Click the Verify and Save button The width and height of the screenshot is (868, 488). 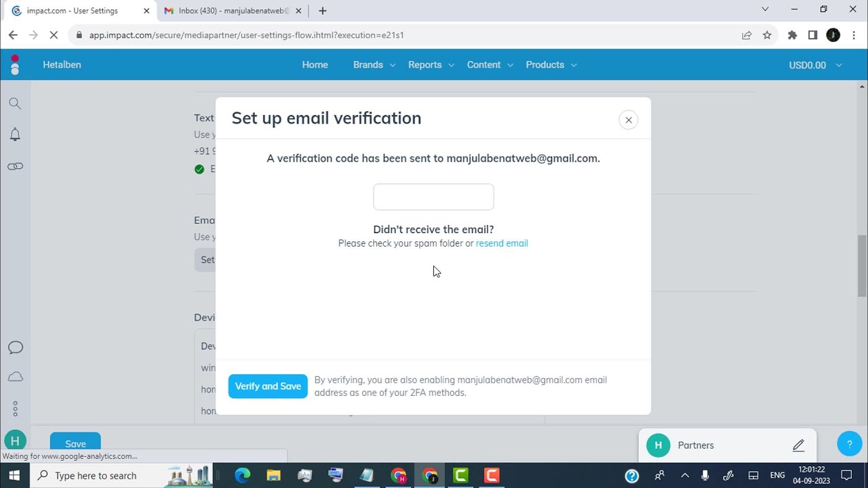point(268,386)
